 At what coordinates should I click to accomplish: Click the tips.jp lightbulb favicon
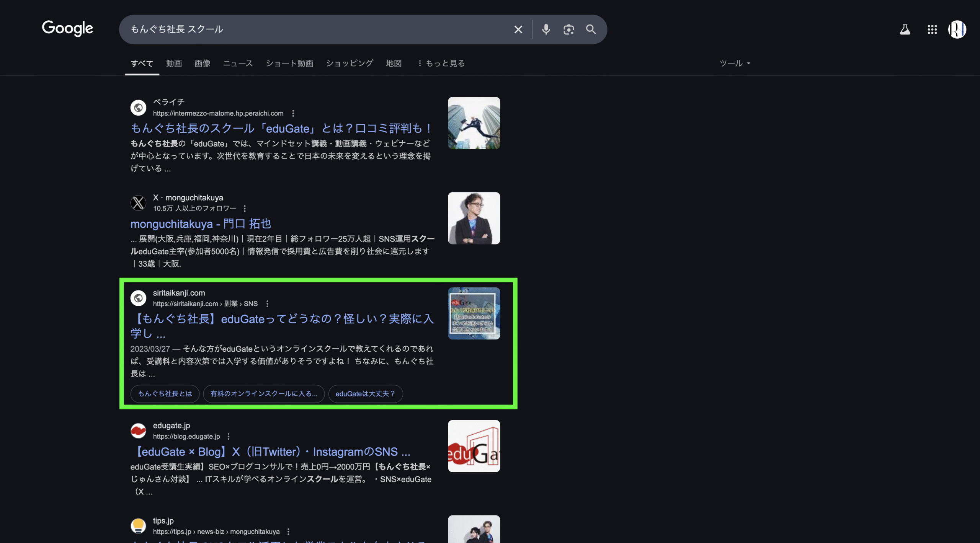[x=138, y=526]
